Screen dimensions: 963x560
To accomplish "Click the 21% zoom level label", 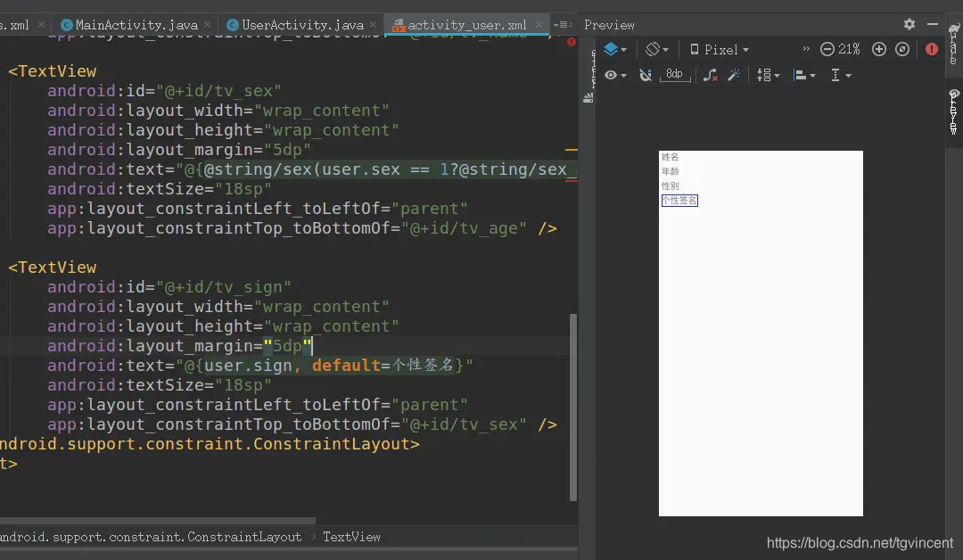I will [x=849, y=49].
